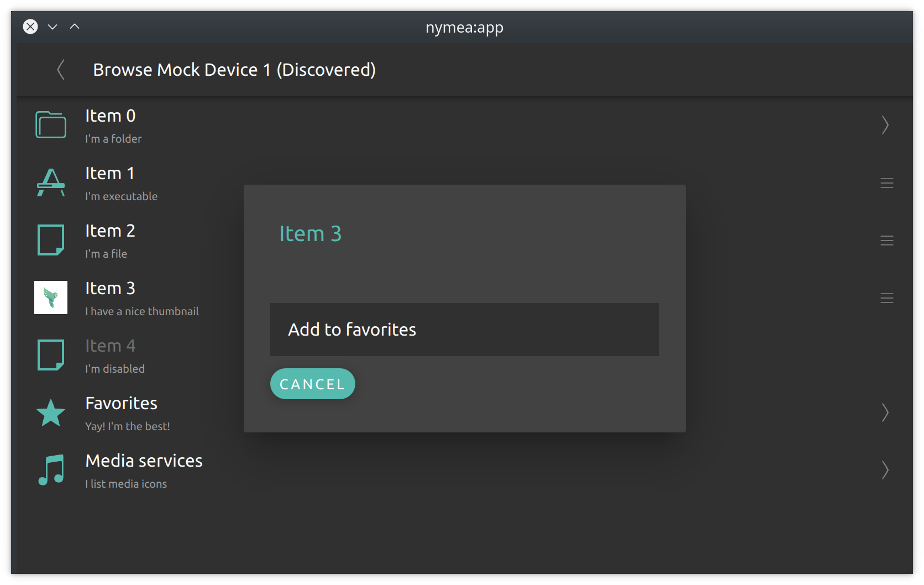Image resolution: width=924 pixels, height=585 pixels.
Task: Click the window title bar down arrow
Action: pyautogui.click(x=53, y=27)
